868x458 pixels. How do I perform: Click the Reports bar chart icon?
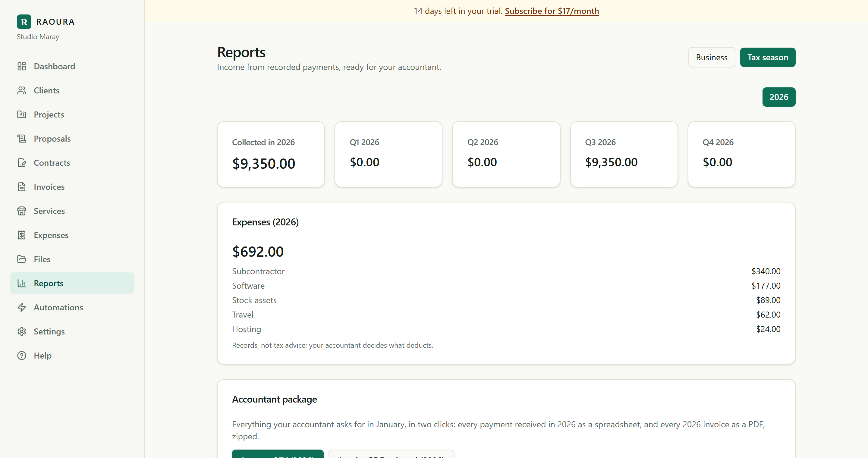(x=22, y=283)
